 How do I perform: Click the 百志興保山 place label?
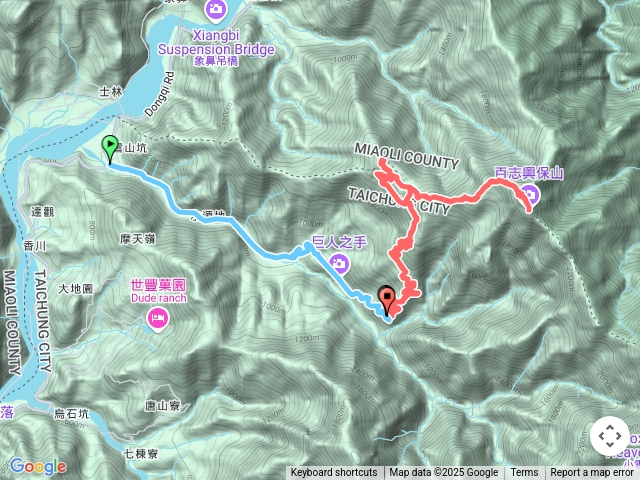pos(529,173)
